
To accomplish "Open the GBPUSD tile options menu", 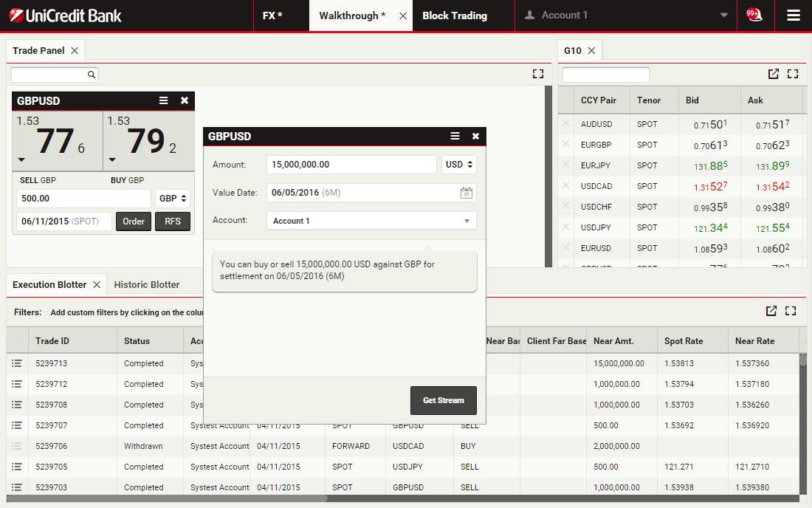I will tap(164, 101).
